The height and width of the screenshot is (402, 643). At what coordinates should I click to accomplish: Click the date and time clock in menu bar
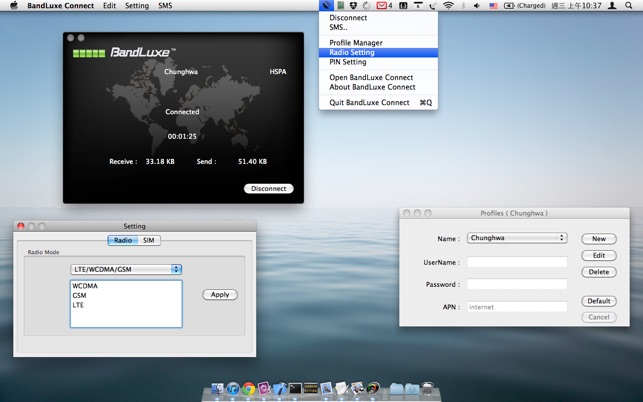click(x=577, y=6)
